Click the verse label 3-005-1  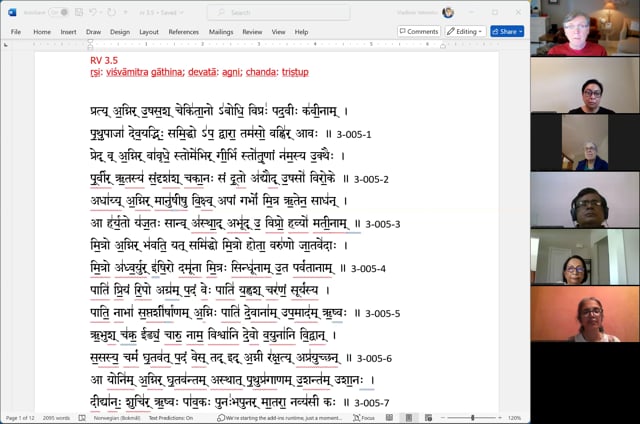click(354, 134)
